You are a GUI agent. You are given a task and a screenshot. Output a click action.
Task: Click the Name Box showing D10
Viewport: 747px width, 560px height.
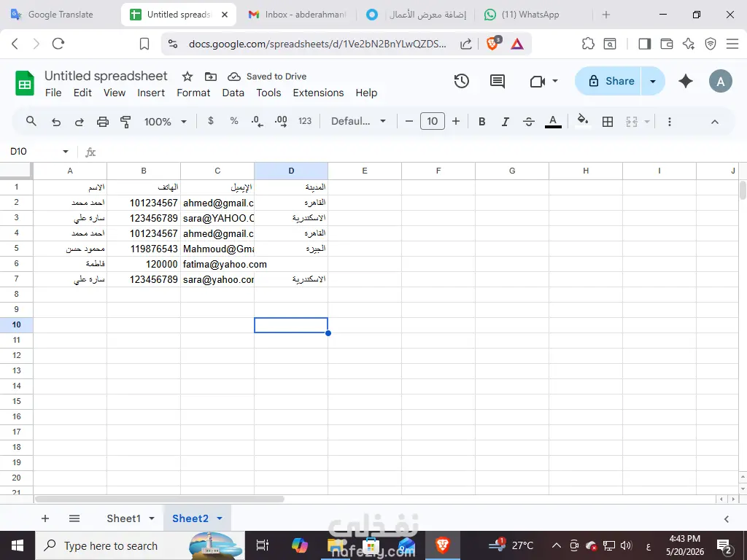click(x=34, y=152)
